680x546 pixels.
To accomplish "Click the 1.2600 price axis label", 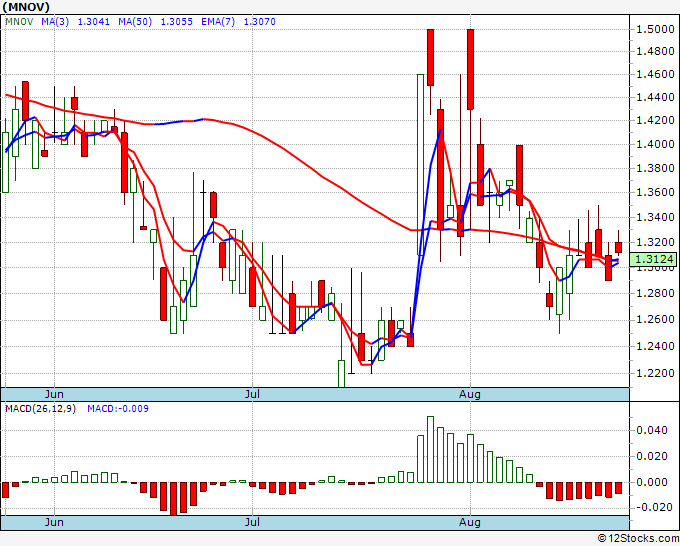I will click(655, 320).
